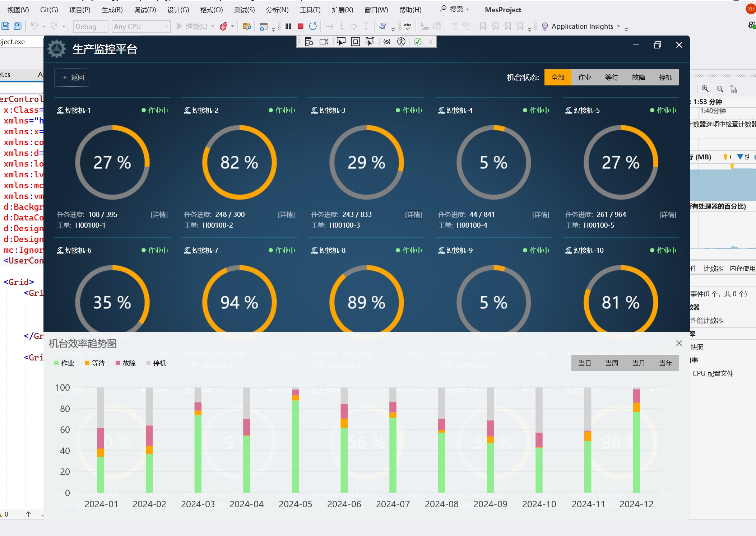Click the Save All icon
This screenshot has width=756, height=536.
[x=17, y=26]
